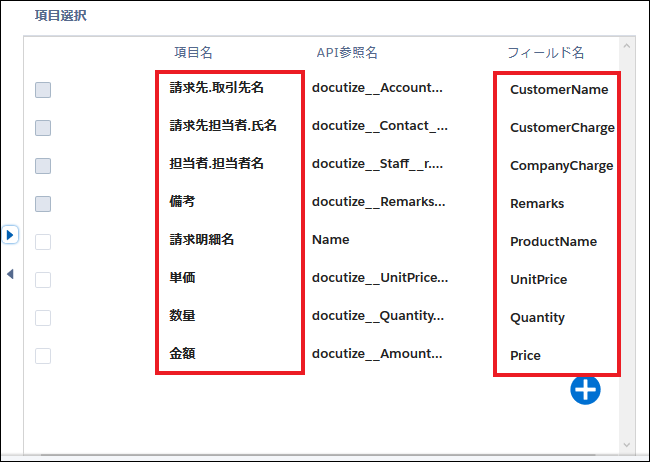The width and height of the screenshot is (650, 462).
Task: Click the 請求明細名 item name
Action: coord(201,239)
